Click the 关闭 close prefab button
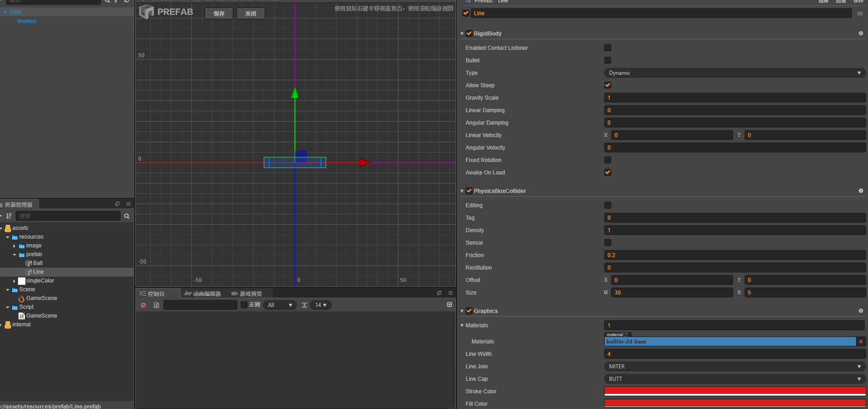Image resolution: width=868 pixels, height=409 pixels. click(250, 13)
